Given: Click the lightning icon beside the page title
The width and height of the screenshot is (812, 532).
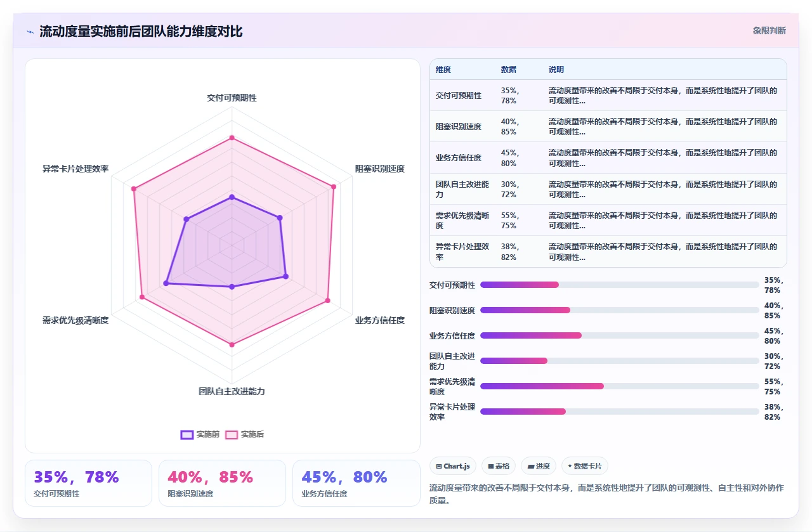Looking at the screenshot, I should click(30, 32).
